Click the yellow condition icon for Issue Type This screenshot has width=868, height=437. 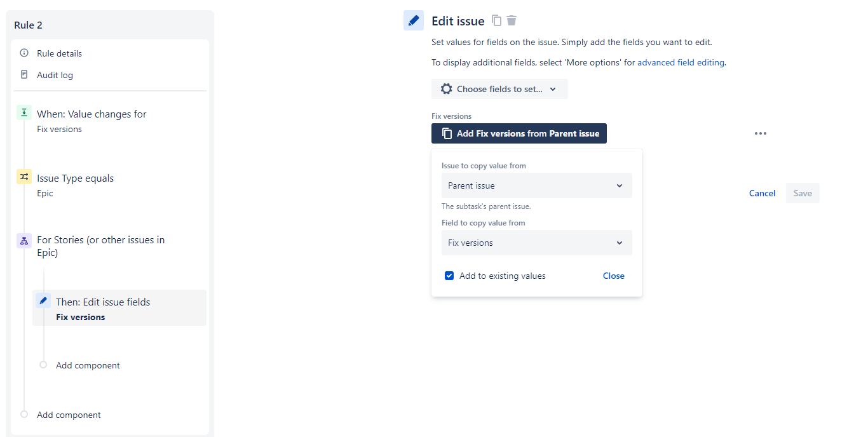coord(24,177)
